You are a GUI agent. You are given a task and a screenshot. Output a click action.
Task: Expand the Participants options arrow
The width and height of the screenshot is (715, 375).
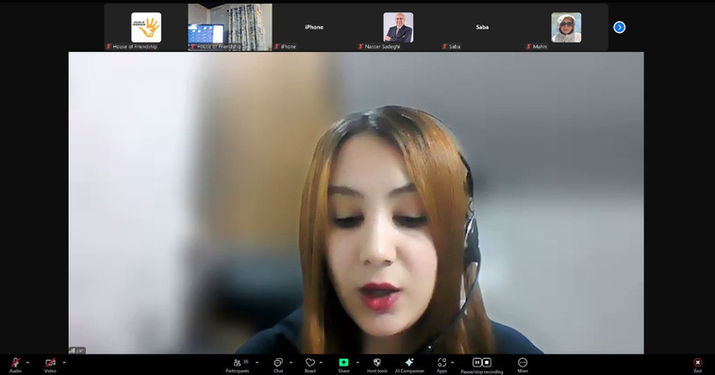tap(257, 363)
